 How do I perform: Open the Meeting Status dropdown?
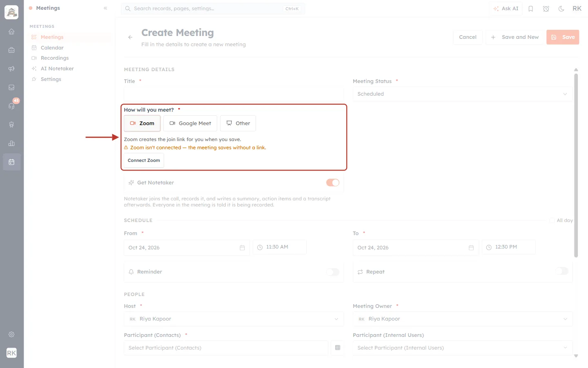(463, 94)
